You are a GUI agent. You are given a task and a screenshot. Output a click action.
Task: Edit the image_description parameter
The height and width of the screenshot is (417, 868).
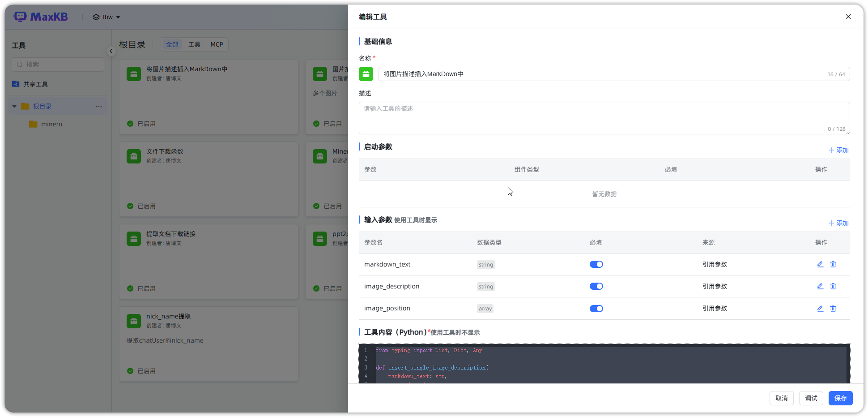tap(820, 286)
